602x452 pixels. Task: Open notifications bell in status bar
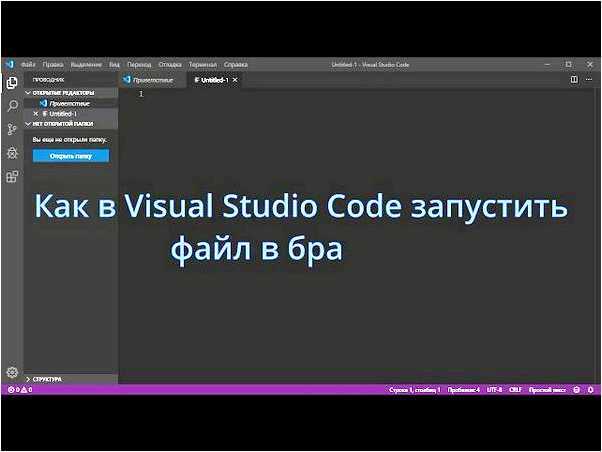[x=590, y=389]
